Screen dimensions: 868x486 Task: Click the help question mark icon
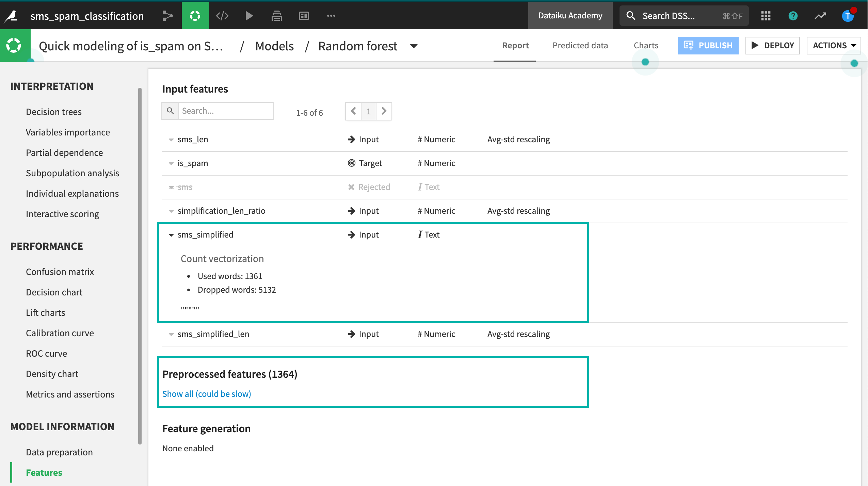coord(793,16)
